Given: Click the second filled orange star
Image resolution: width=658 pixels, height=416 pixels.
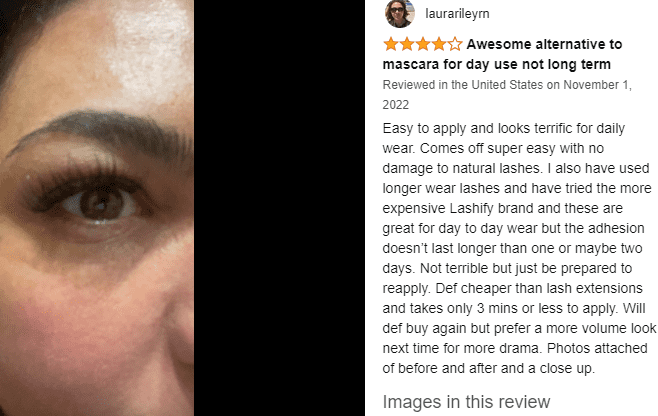Looking at the screenshot, I should (x=407, y=44).
